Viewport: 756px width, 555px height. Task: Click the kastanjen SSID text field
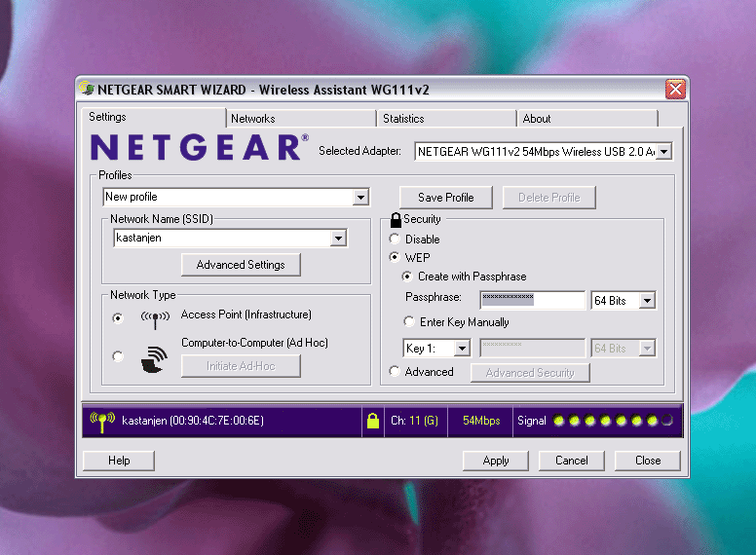coord(223,238)
